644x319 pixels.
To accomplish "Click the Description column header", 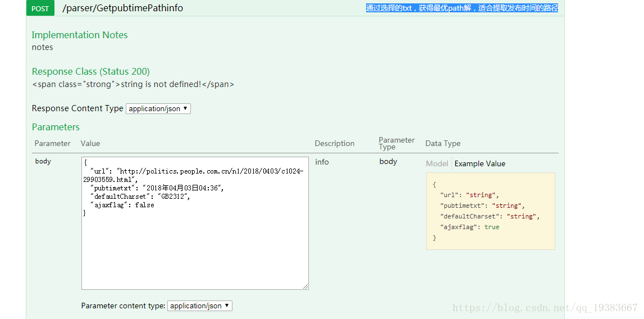I will click(x=334, y=143).
